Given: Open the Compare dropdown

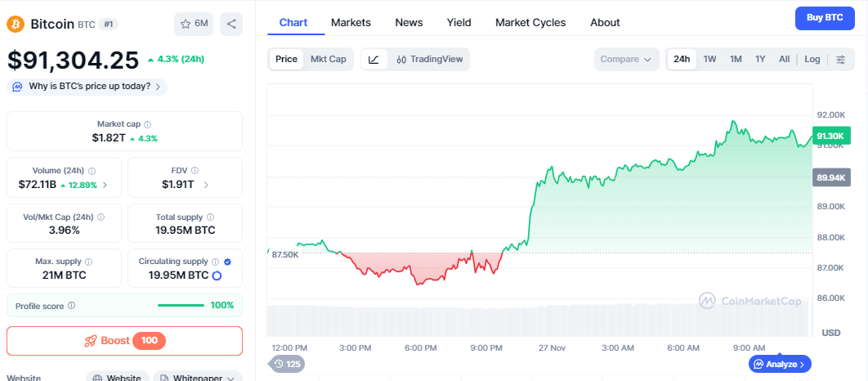Looking at the screenshot, I should pos(626,60).
